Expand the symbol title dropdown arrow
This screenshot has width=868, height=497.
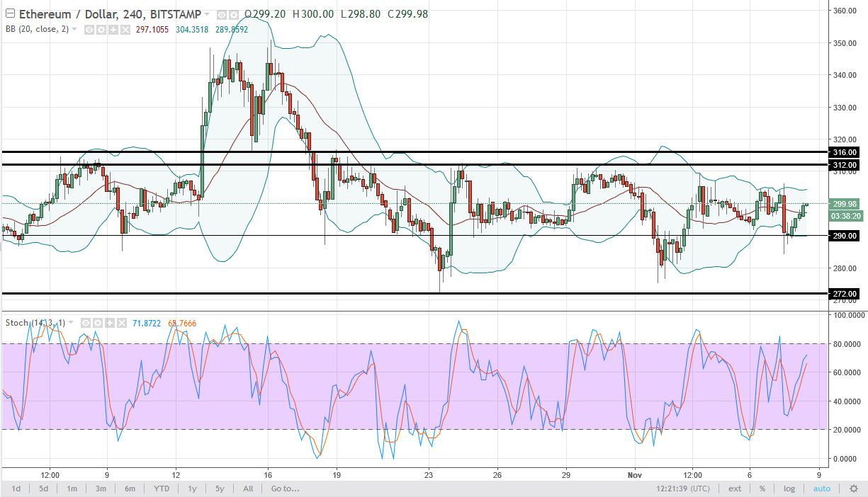click(x=207, y=15)
